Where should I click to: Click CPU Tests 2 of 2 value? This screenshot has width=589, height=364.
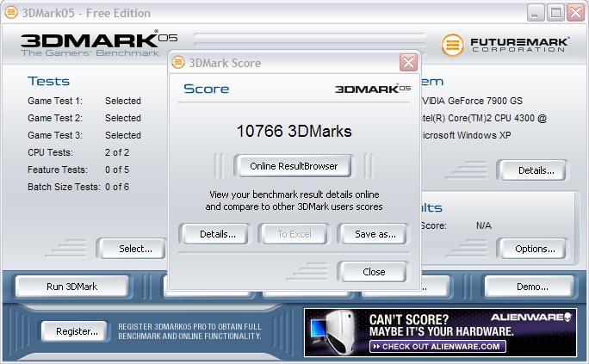tap(117, 152)
